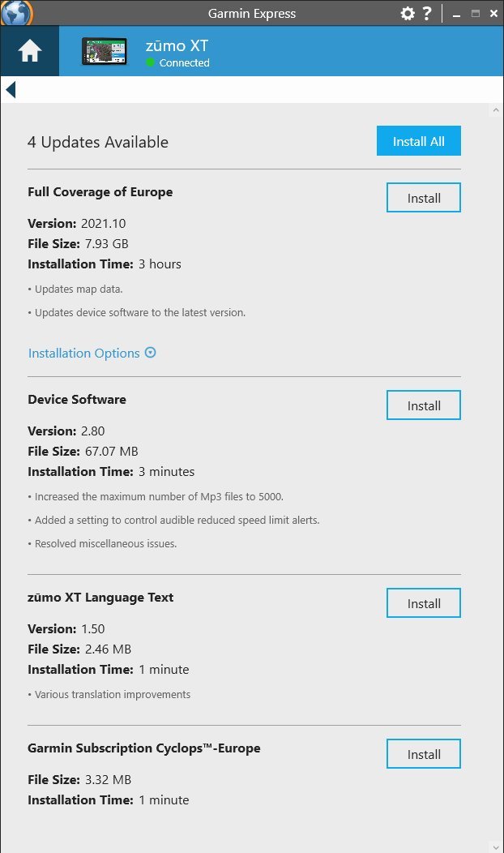Go to the Home screen icon
The height and width of the screenshot is (853, 504).
[x=29, y=51]
